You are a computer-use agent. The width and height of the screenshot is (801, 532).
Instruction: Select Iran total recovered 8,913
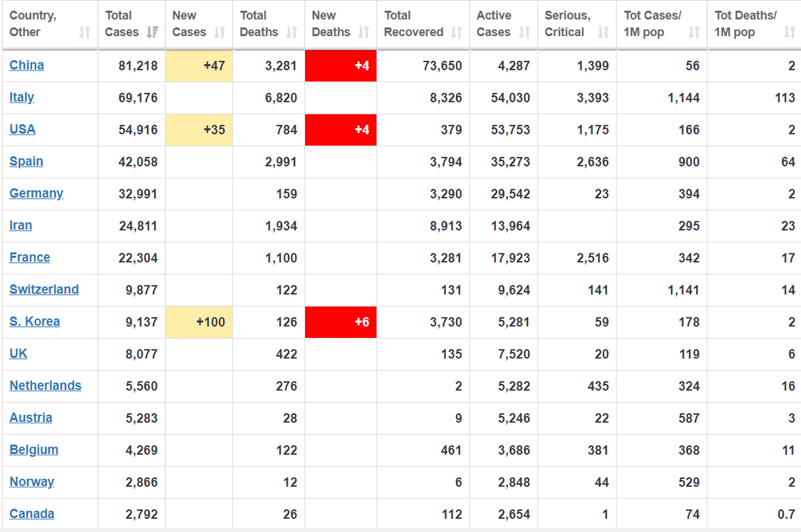pyautogui.click(x=446, y=226)
